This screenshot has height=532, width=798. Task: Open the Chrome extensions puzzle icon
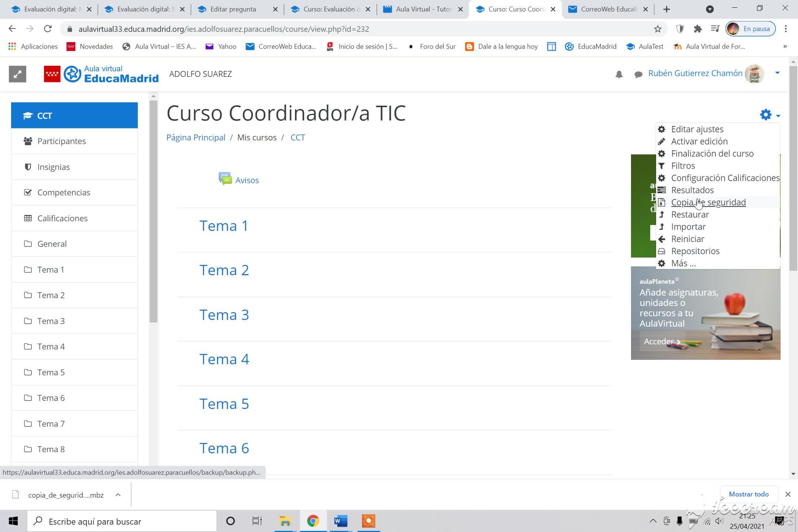click(698, 29)
